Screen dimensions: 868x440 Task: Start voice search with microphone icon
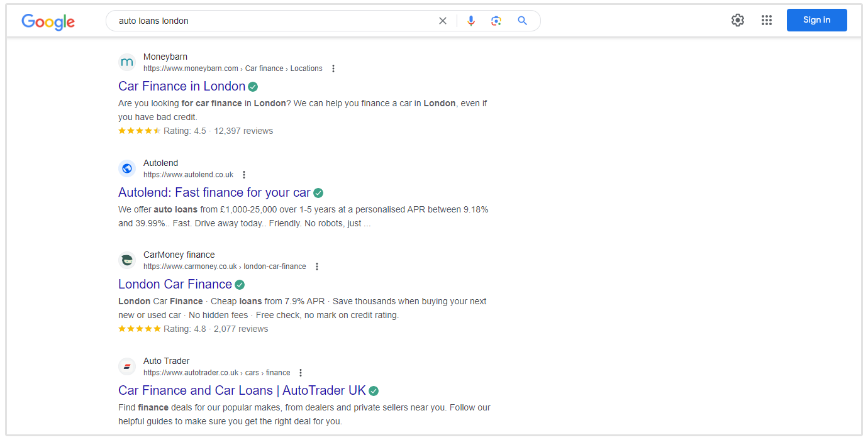(470, 21)
